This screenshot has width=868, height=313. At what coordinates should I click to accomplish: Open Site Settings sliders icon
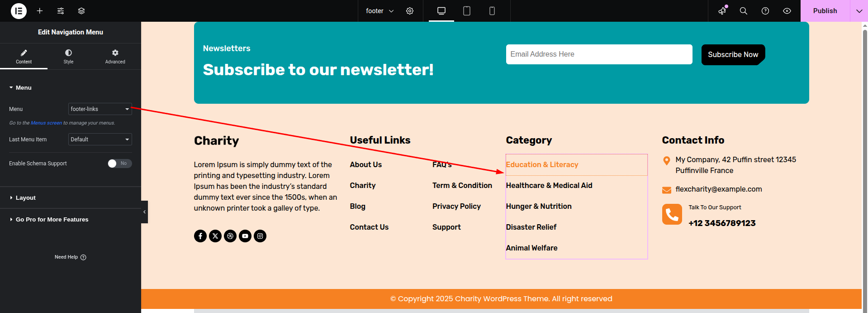pyautogui.click(x=61, y=11)
